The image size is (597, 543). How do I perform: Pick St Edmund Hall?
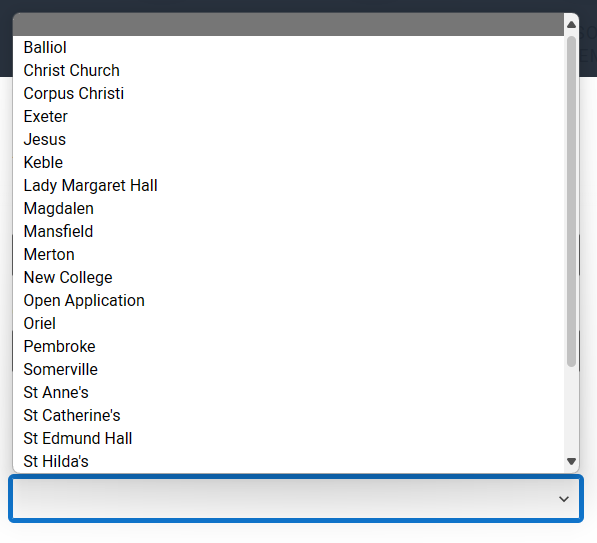click(x=288, y=438)
